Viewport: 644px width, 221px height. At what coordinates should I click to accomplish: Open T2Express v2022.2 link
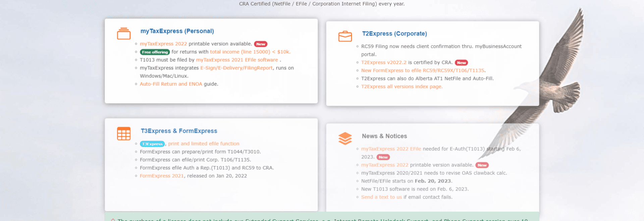[384, 63]
